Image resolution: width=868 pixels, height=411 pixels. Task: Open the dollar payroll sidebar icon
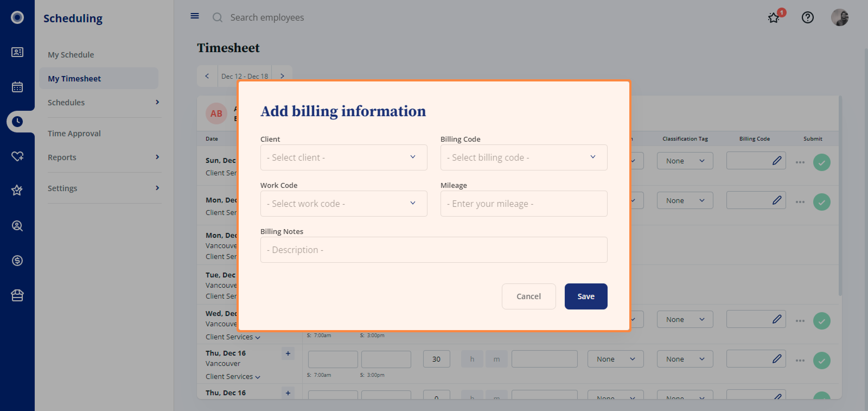click(x=17, y=260)
